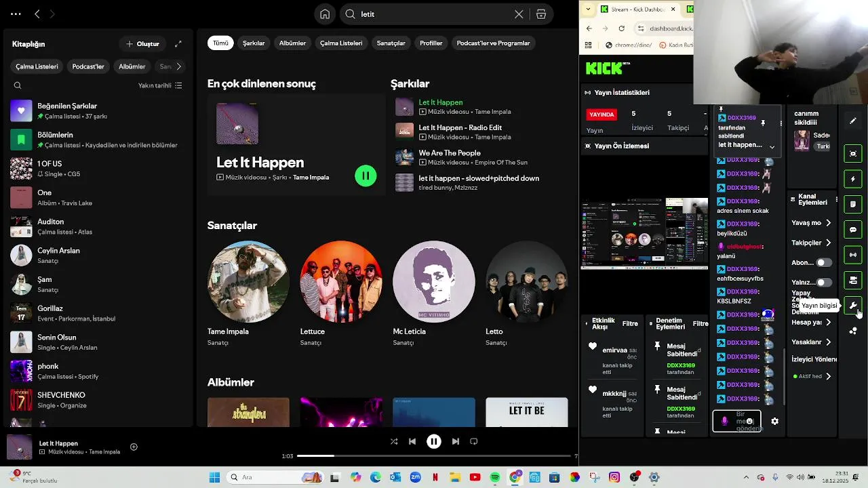This screenshot has height=488, width=868.
Task: Expand library with the enlarge arrows icon
Action: 178,44
